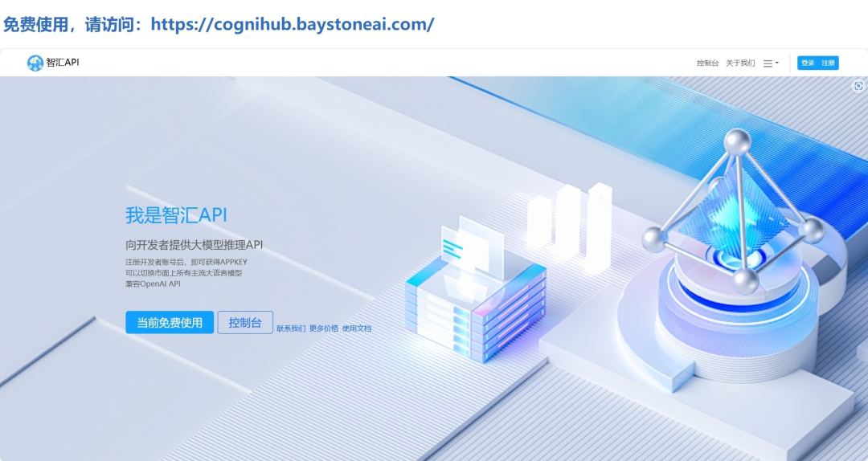Click the line 可以切换市面上所有主流大语言模型
This screenshot has height=461, width=868.
point(183,273)
